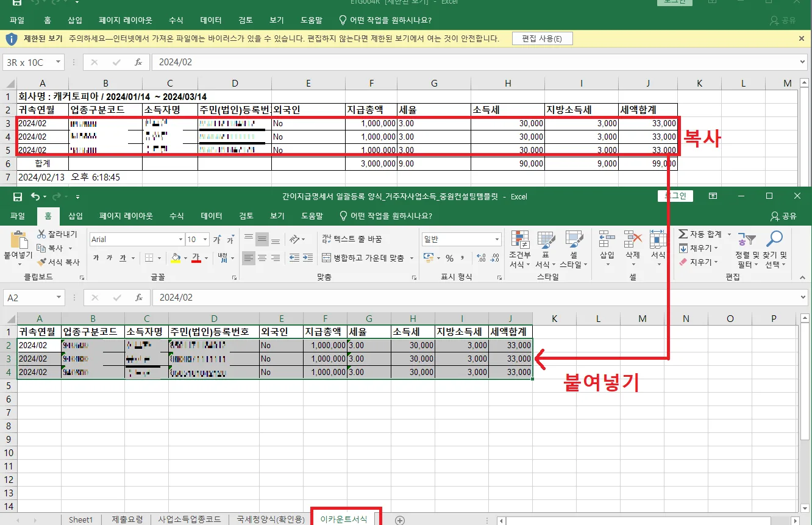Click the yellow fill color swatch
Viewport: 812px width, 525px height.
point(175,258)
